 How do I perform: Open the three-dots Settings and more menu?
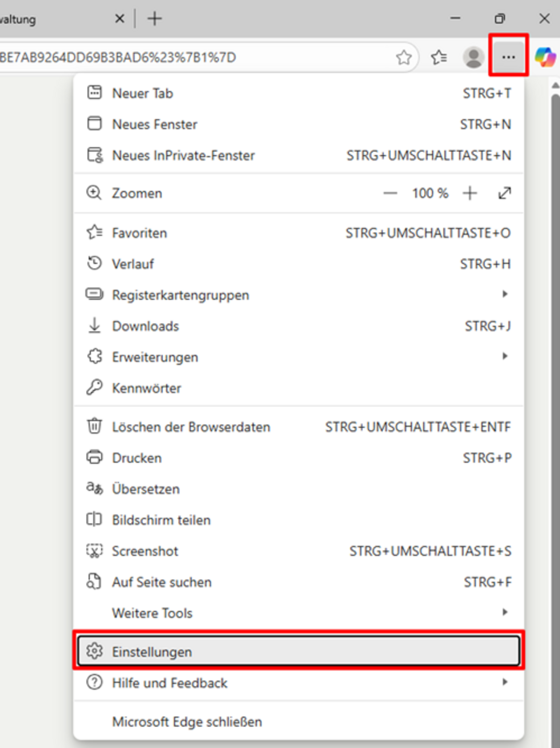(508, 57)
